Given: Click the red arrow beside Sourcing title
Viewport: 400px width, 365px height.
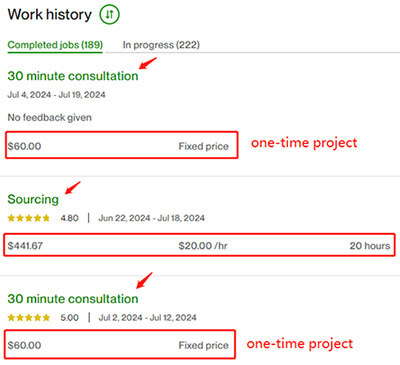Looking at the screenshot, I should (72, 188).
